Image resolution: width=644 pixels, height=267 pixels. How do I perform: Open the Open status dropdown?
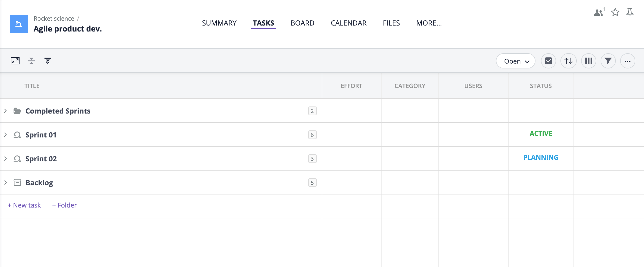coord(516,61)
